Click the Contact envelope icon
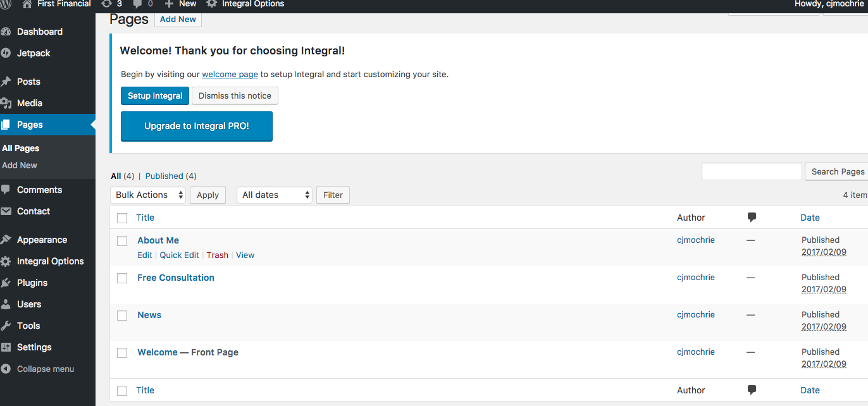This screenshot has width=868, height=406. 6,211
